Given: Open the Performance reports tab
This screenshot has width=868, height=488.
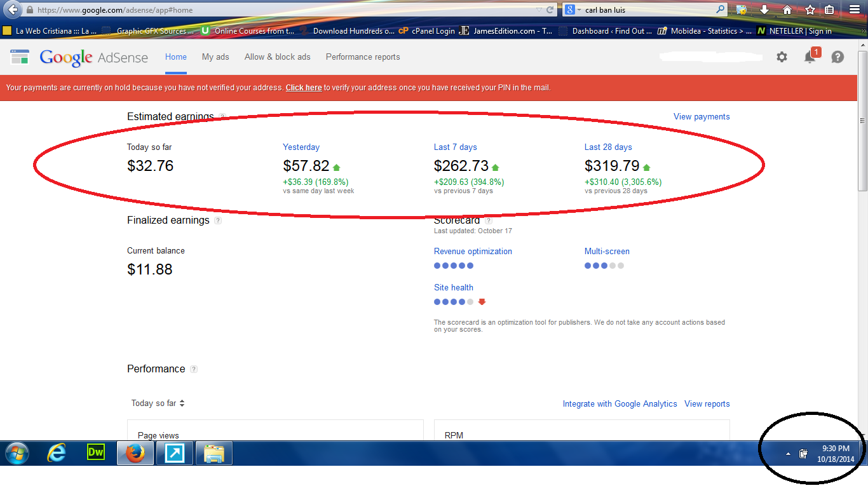Looking at the screenshot, I should (363, 57).
